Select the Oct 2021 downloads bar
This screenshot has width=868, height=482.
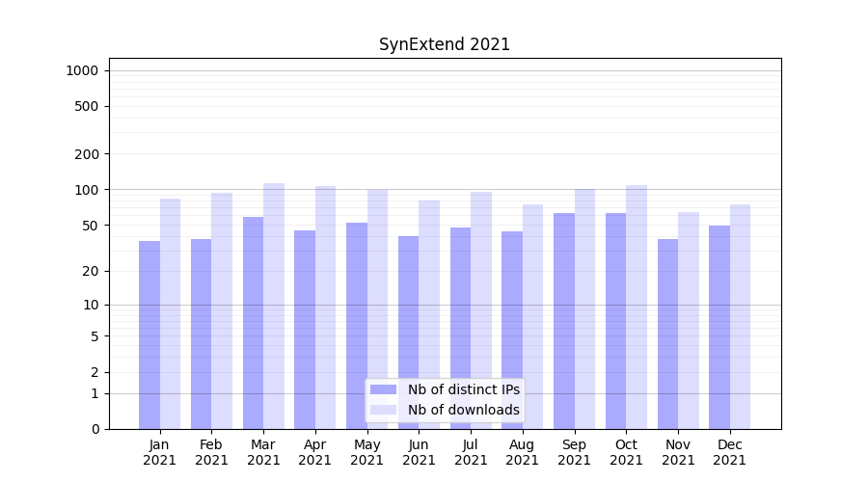pos(637,307)
